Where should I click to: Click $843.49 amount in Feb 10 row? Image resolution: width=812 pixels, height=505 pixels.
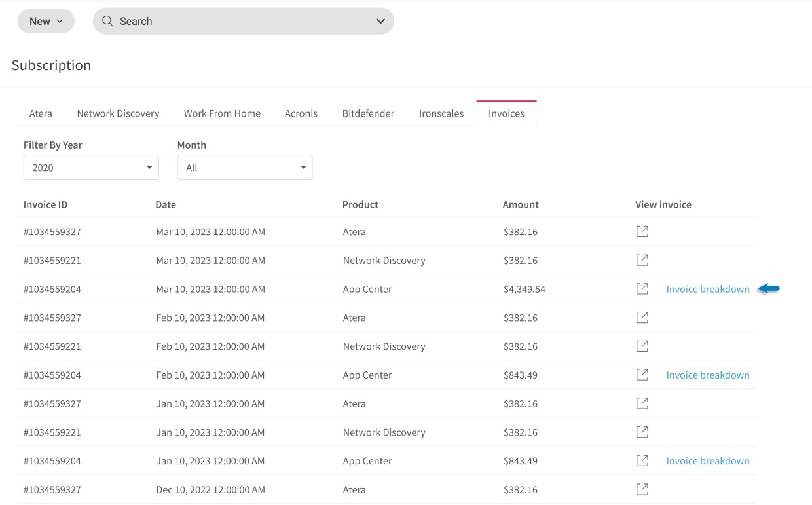[x=521, y=375]
